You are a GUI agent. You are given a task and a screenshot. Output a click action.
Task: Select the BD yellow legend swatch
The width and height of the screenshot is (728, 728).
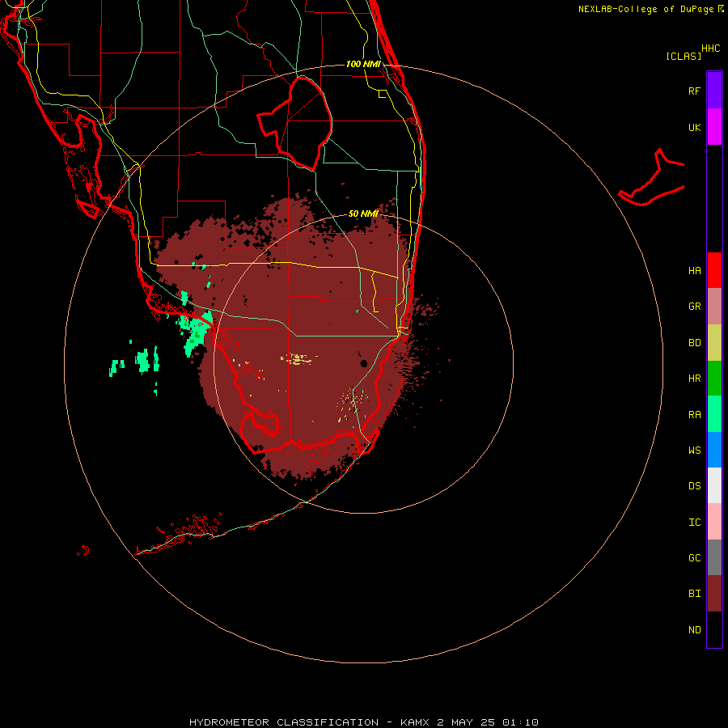pos(714,343)
